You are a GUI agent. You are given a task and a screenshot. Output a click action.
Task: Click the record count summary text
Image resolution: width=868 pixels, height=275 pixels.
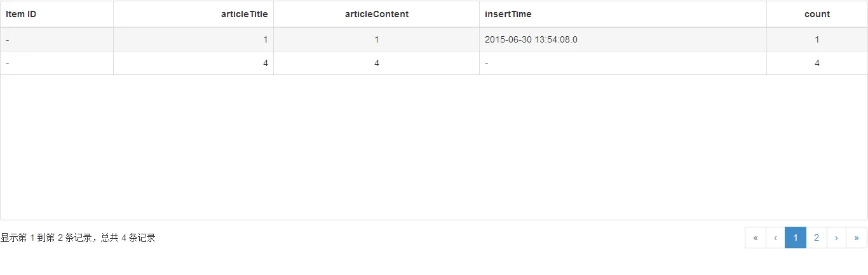pyautogui.click(x=78, y=238)
